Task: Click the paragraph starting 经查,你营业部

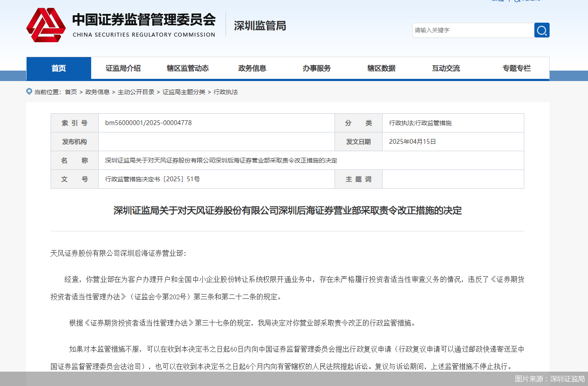Action: [x=287, y=288]
